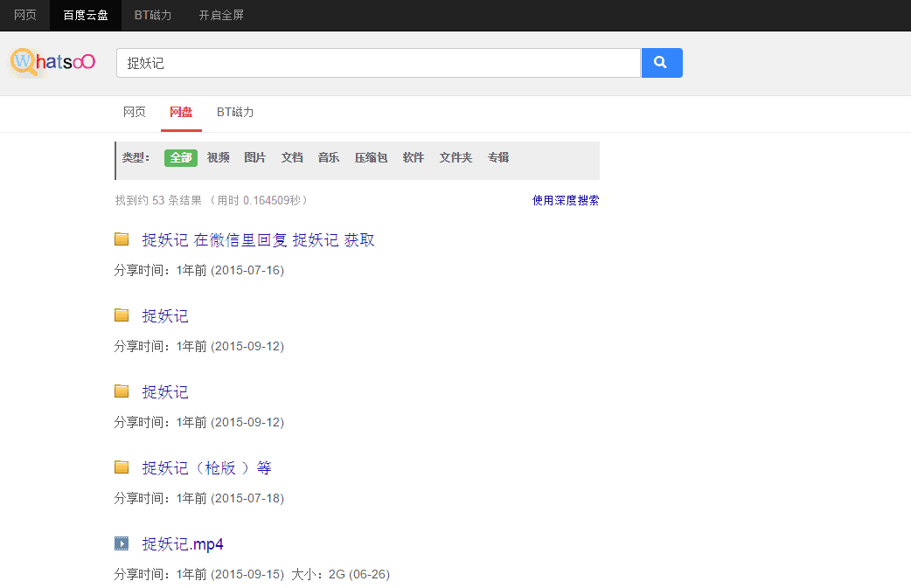
Task: Enable fullscreen via 开启全屏
Action: [x=223, y=15]
